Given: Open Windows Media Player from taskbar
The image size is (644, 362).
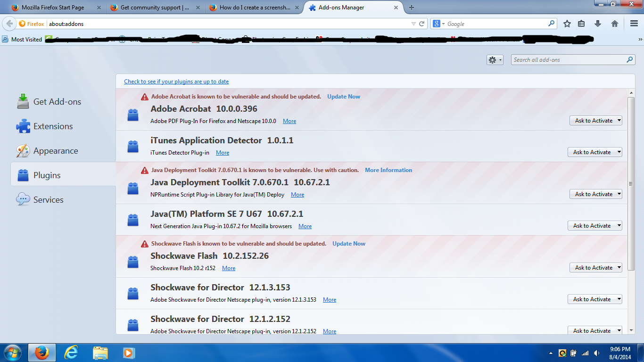Looking at the screenshot, I should pyautogui.click(x=128, y=353).
